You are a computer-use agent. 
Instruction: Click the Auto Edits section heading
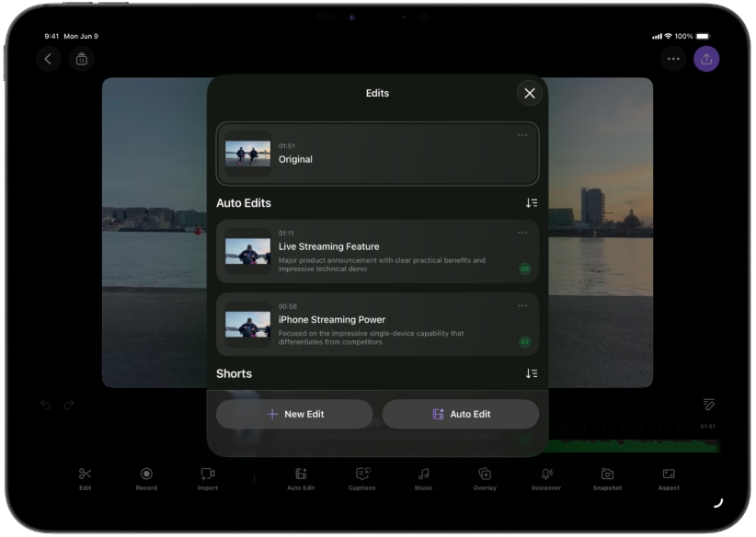click(244, 203)
